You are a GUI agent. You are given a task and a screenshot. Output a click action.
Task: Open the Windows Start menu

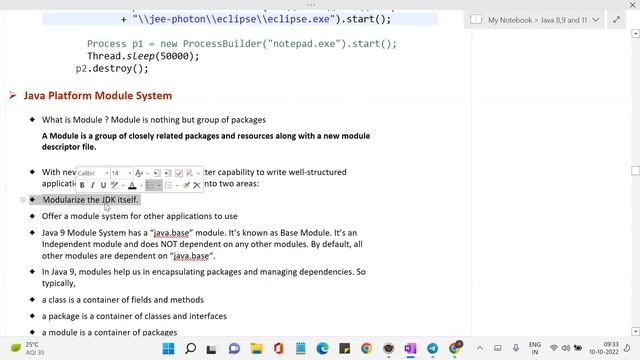click(x=168, y=349)
